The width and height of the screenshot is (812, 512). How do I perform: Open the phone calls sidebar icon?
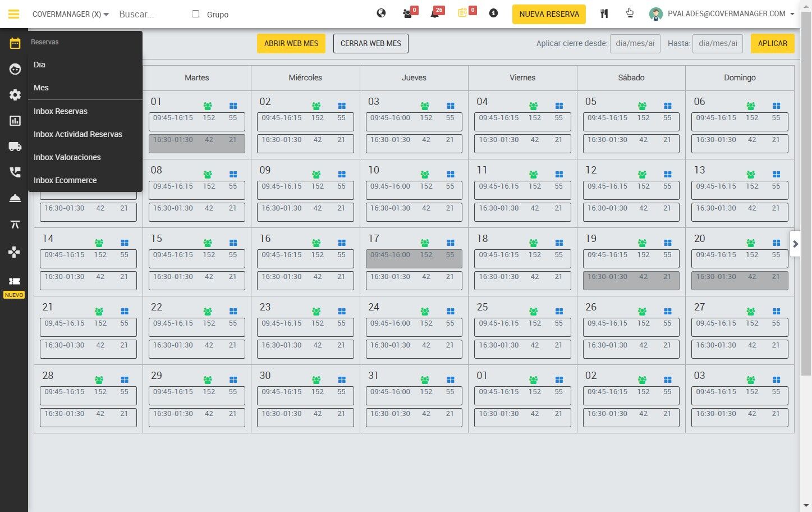pos(15,172)
